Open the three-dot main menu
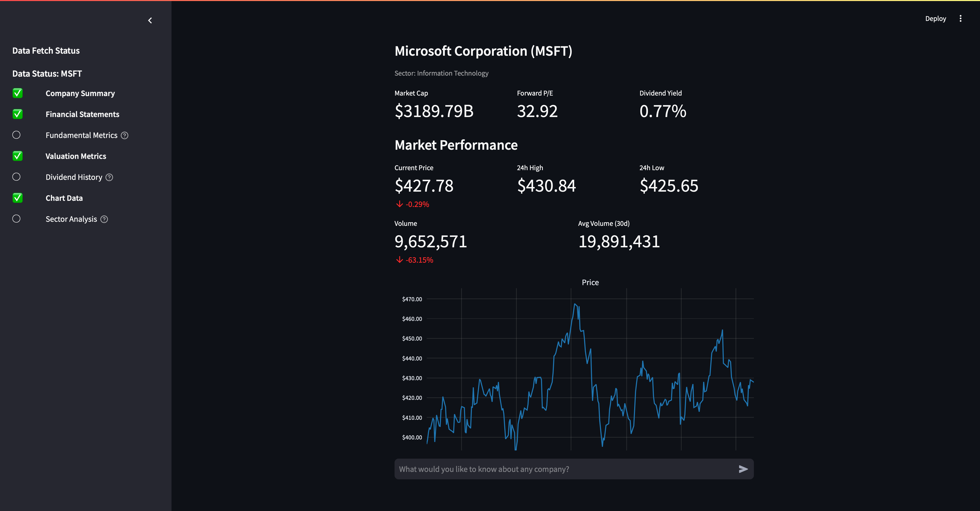Screen dimensions: 980x511 960,19
